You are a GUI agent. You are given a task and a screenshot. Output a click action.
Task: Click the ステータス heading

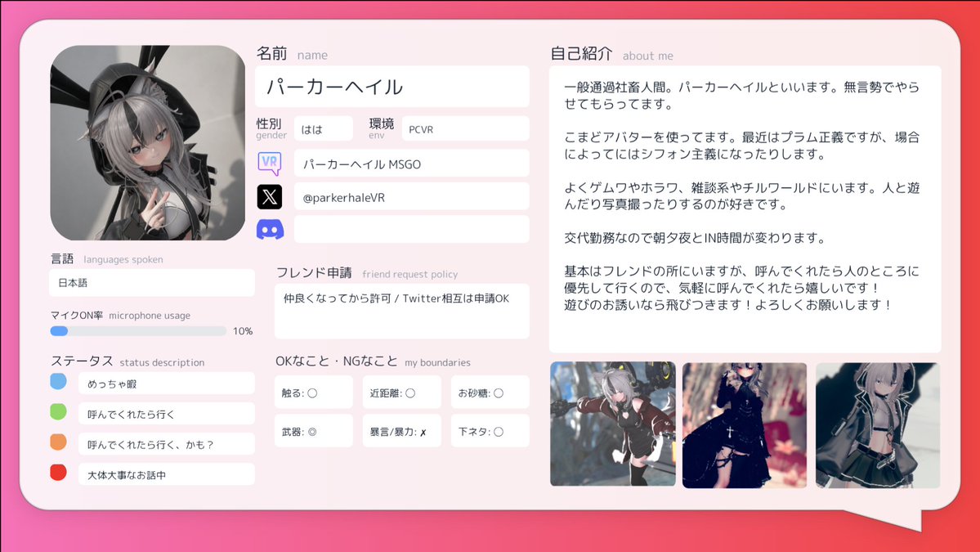tap(82, 361)
